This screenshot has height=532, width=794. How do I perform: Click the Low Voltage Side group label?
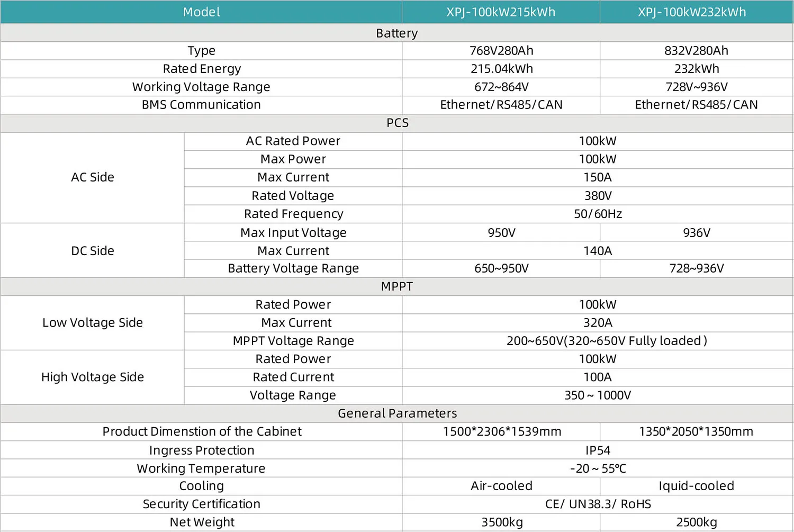coord(93,323)
